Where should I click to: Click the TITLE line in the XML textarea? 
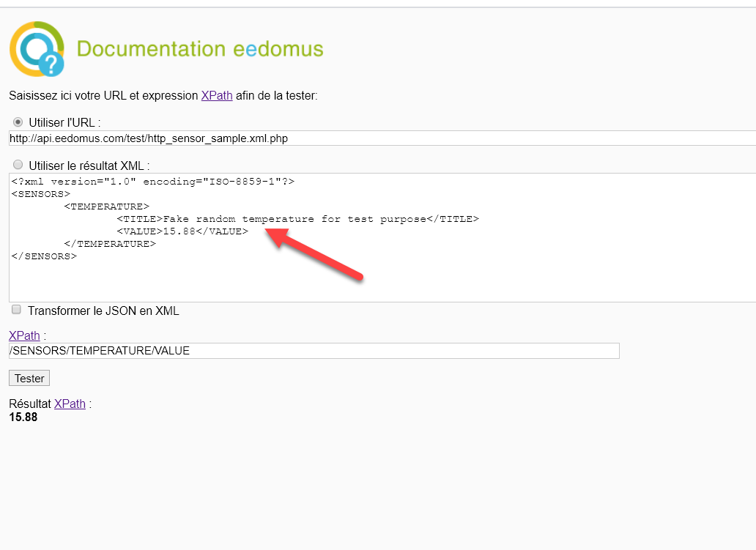pyautogui.click(x=297, y=219)
